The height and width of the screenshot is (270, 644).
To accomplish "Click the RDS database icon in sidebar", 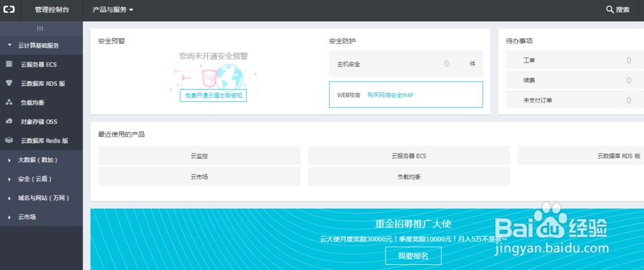I will coord(9,83).
